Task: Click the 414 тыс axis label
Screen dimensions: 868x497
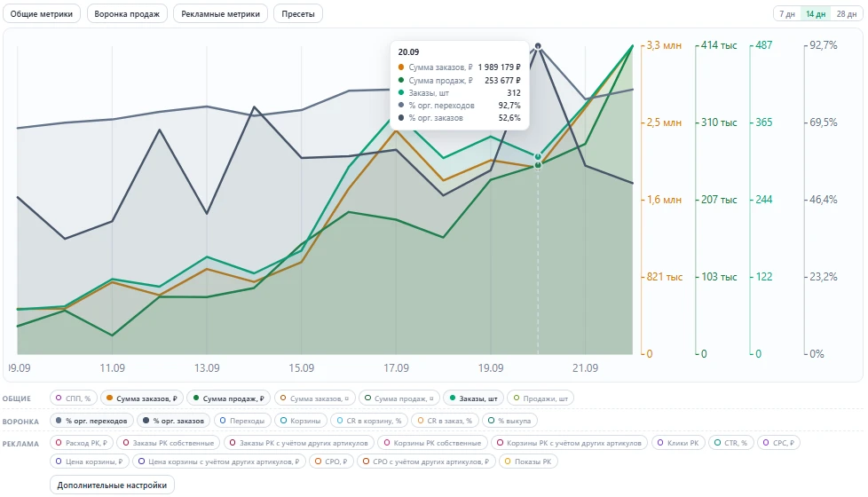Action: (x=719, y=45)
